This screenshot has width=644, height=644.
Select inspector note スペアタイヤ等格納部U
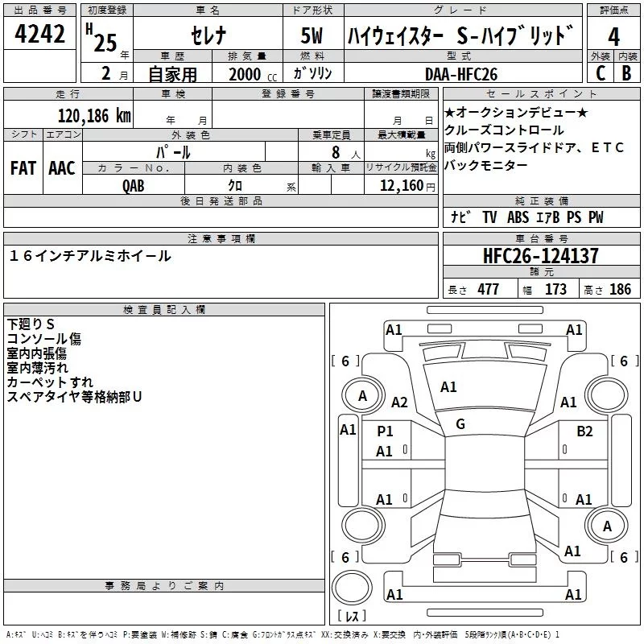click(x=74, y=397)
